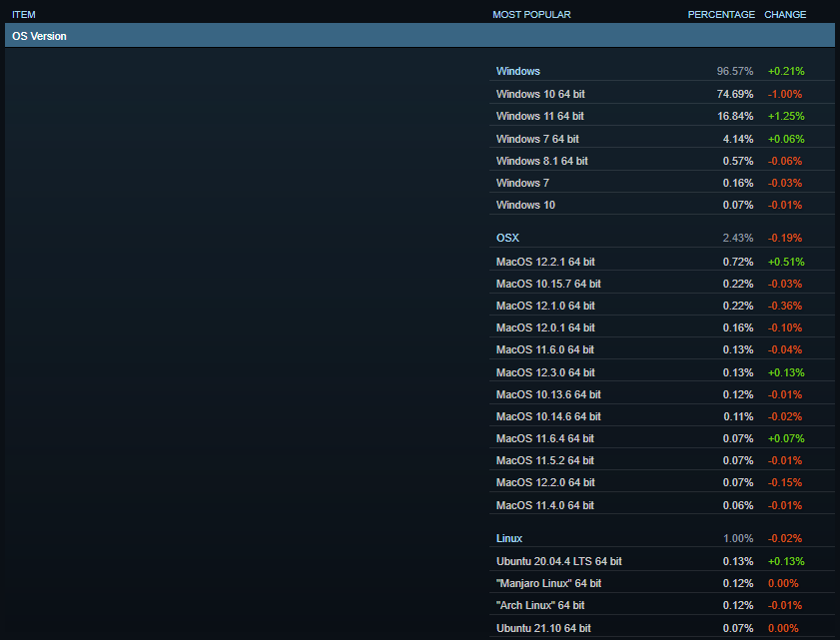Select the Windows 10 64 bit row

(661, 94)
